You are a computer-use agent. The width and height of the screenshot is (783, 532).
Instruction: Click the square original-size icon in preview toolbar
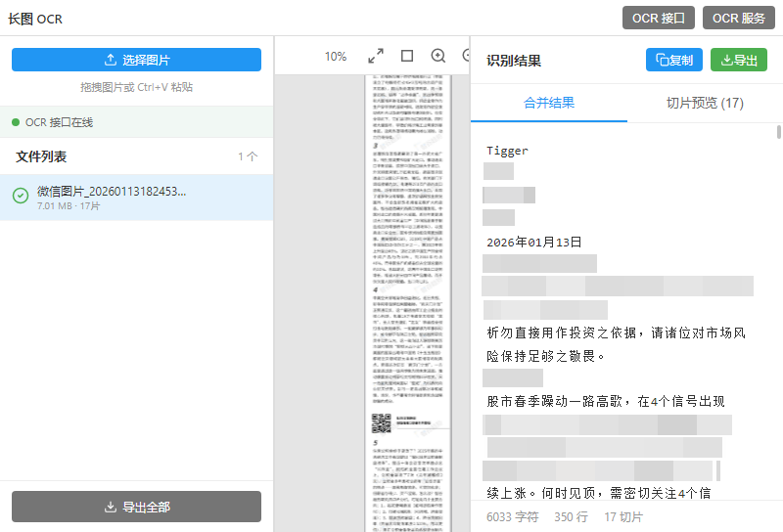tap(407, 57)
